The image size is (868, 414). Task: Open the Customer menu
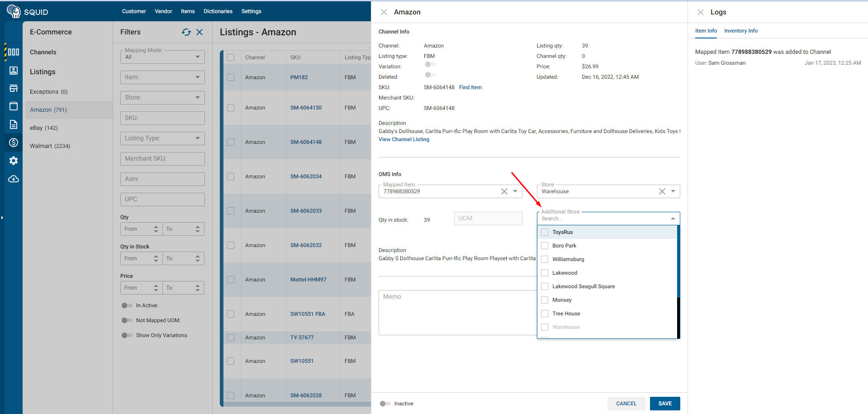(134, 11)
